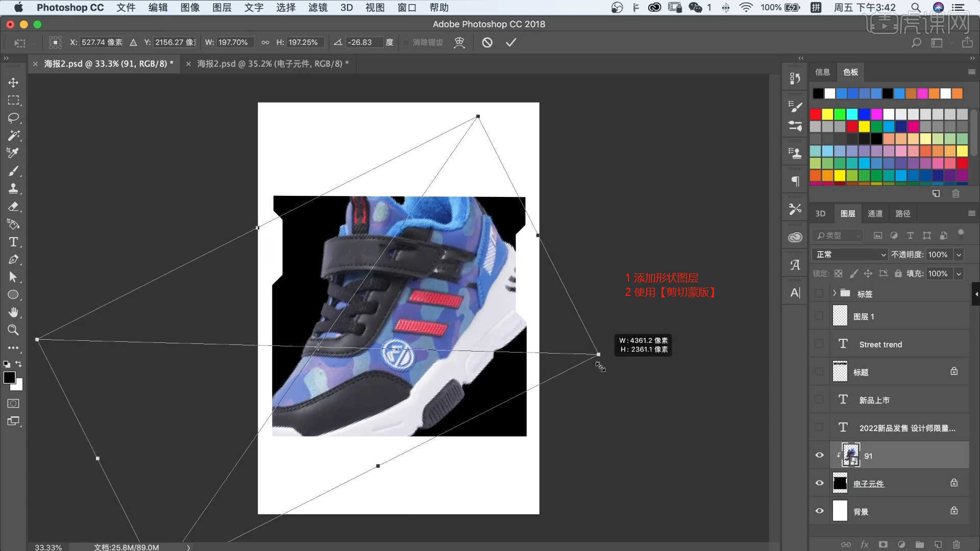Click the 91 layer thumbnail

coord(850,455)
